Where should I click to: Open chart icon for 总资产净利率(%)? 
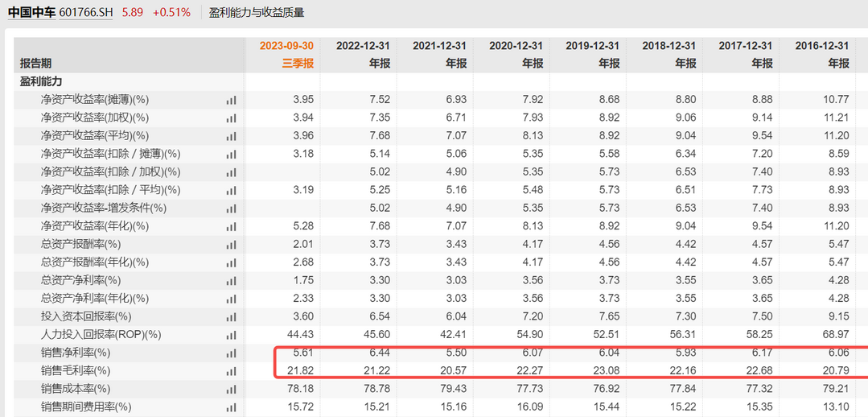coord(231,281)
